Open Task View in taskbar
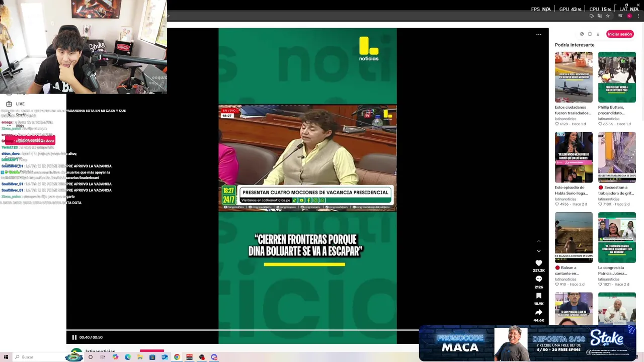644x362 pixels. [103, 357]
